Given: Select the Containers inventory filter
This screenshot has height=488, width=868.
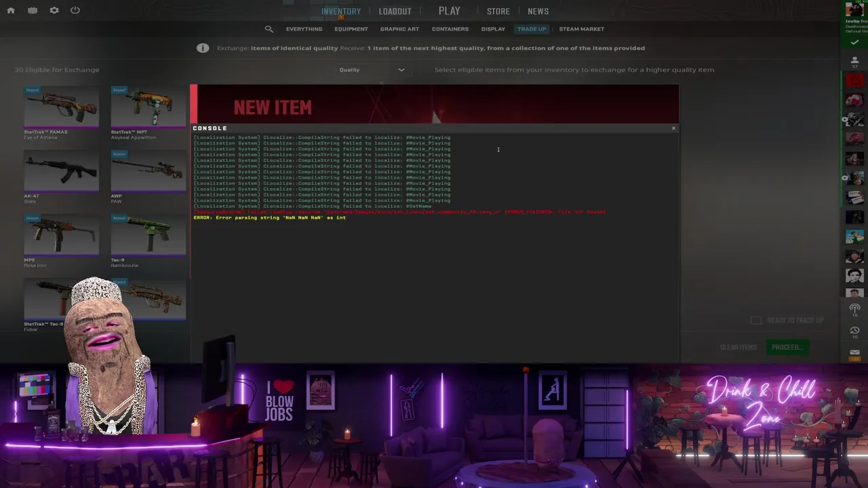Looking at the screenshot, I should (450, 29).
